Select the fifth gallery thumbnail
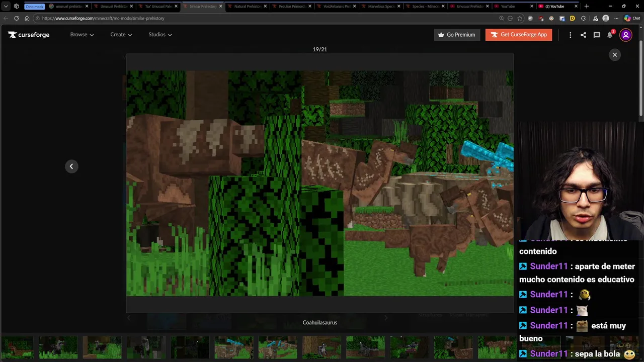The width and height of the screenshot is (644, 362). [x=190, y=348]
